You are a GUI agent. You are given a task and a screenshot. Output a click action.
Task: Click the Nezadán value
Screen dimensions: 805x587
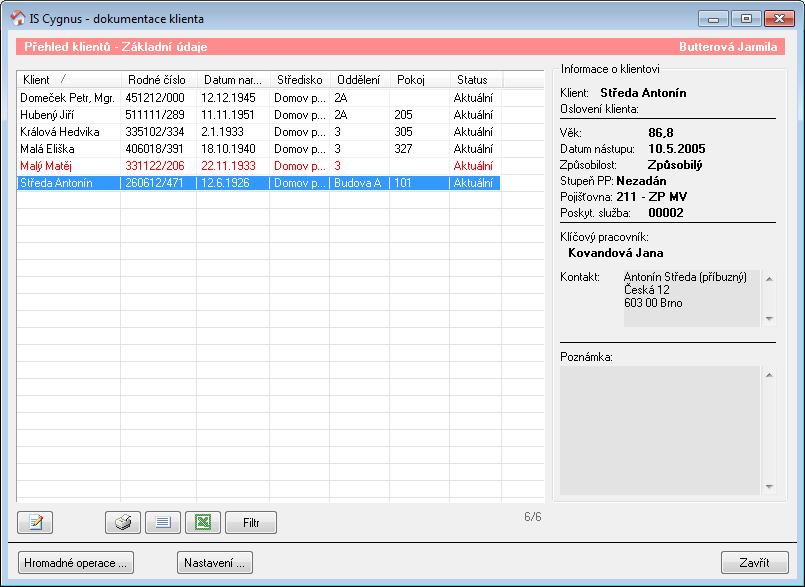click(x=641, y=181)
